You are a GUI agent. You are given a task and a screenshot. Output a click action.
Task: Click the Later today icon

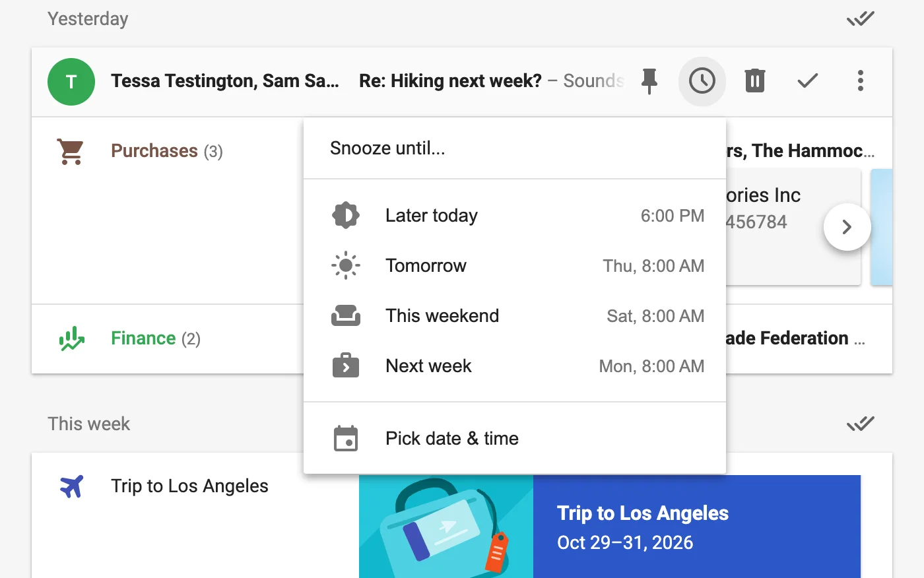click(346, 216)
